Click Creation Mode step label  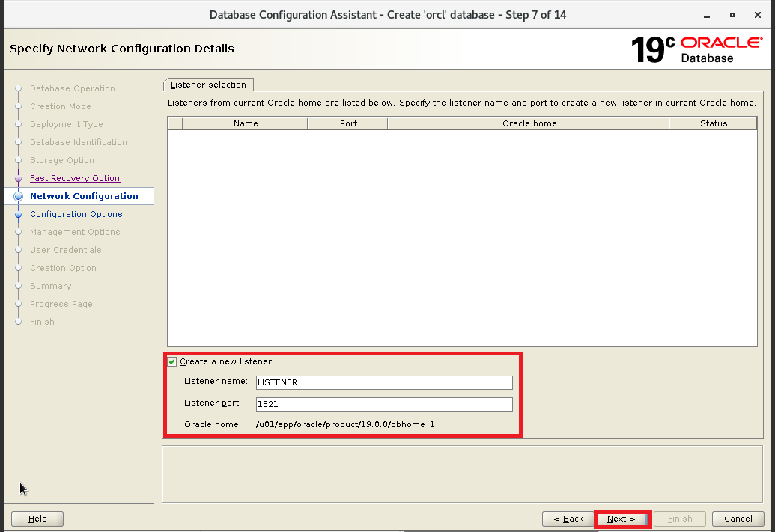[61, 106]
